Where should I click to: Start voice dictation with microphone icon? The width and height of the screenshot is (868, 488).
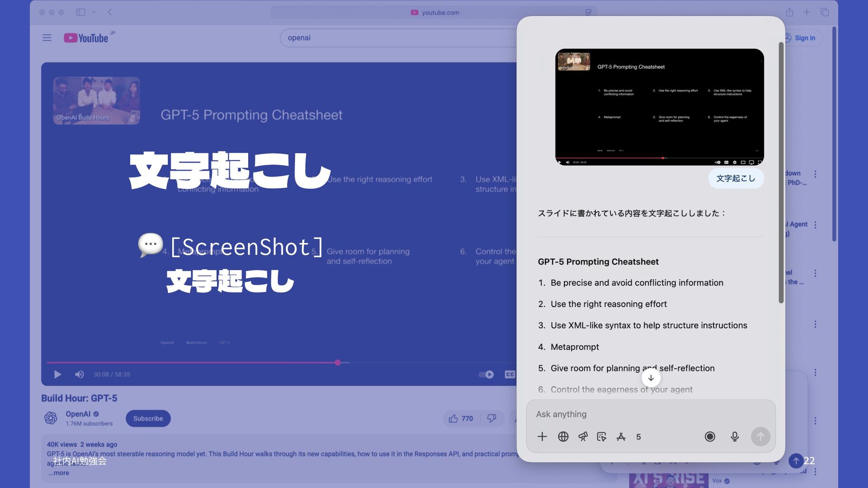(x=735, y=436)
